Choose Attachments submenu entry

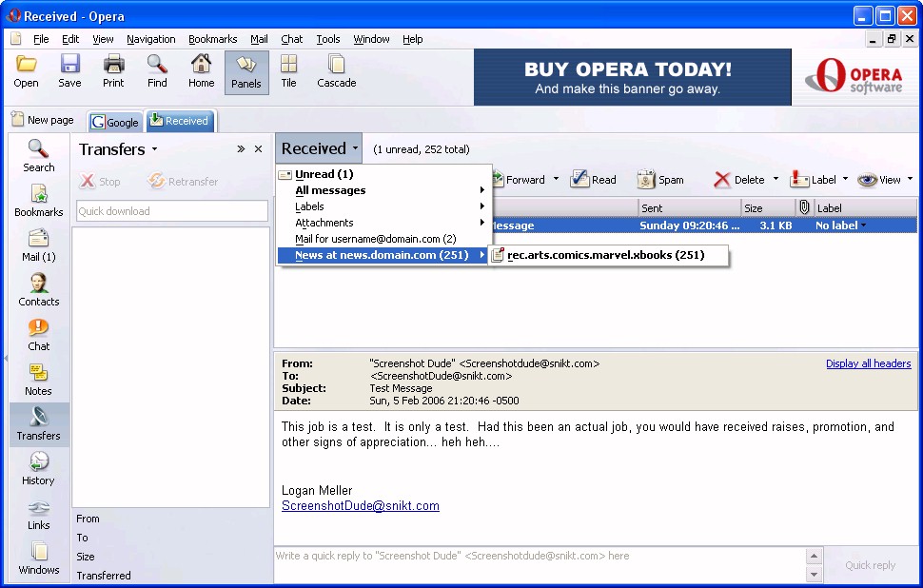point(383,223)
